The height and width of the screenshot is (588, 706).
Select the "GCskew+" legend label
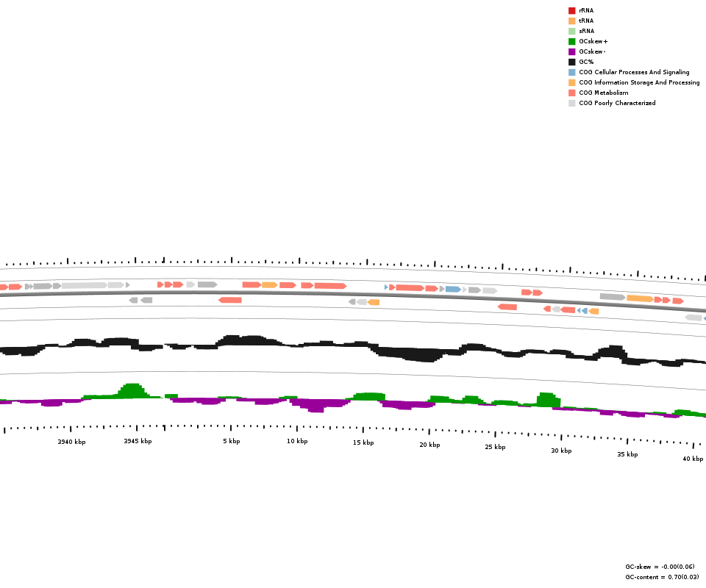[x=593, y=41]
